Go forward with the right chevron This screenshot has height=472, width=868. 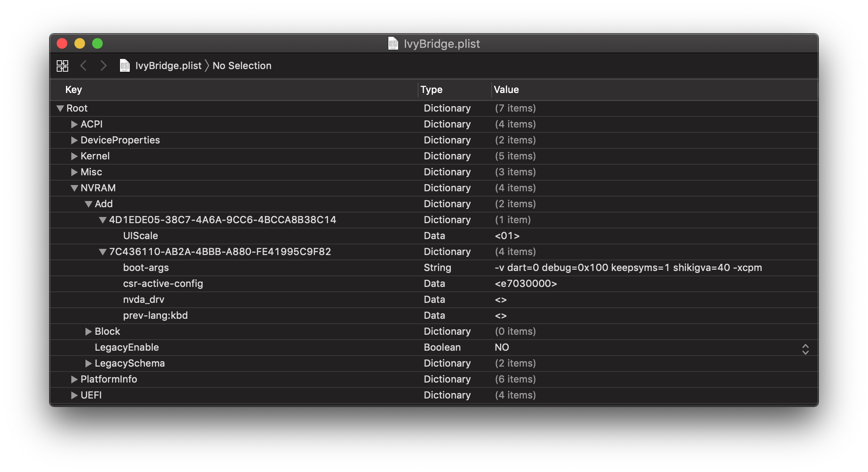[x=104, y=66]
